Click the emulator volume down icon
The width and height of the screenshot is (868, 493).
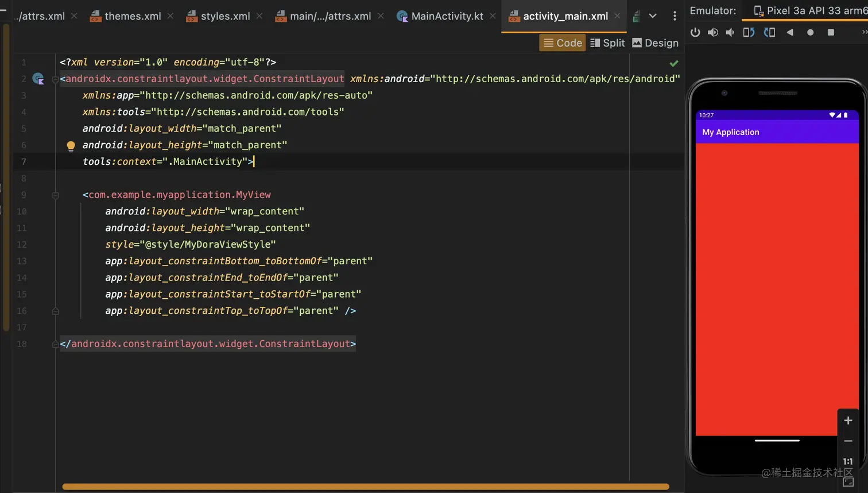pos(730,32)
